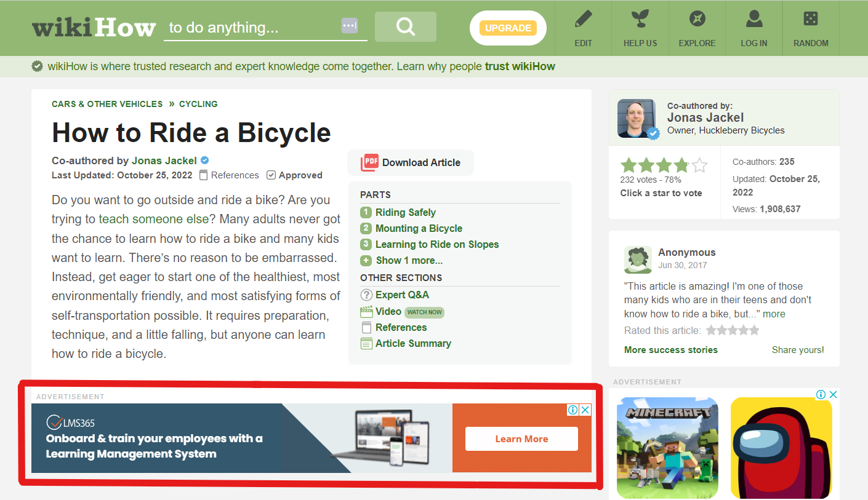Click the Download Article button

point(411,162)
